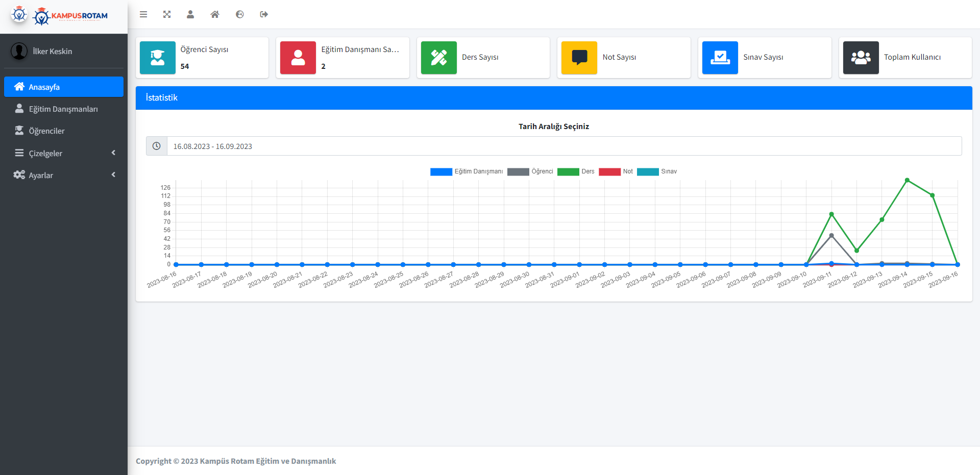Go to Öğrenciler page from sidebar
The width and height of the screenshot is (980, 475).
[x=46, y=131]
